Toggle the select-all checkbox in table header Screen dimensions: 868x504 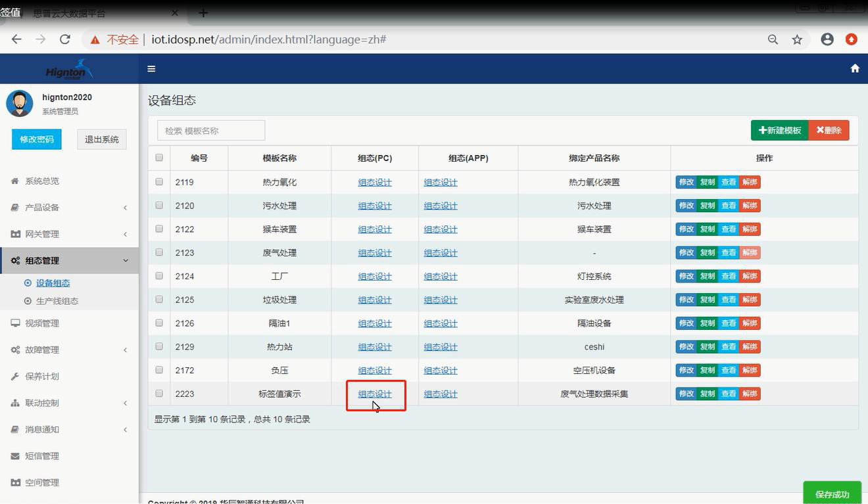159,158
